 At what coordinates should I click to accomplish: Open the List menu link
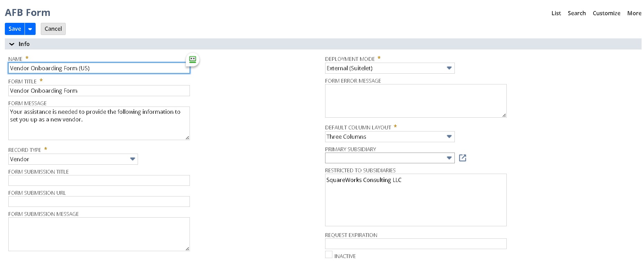556,13
